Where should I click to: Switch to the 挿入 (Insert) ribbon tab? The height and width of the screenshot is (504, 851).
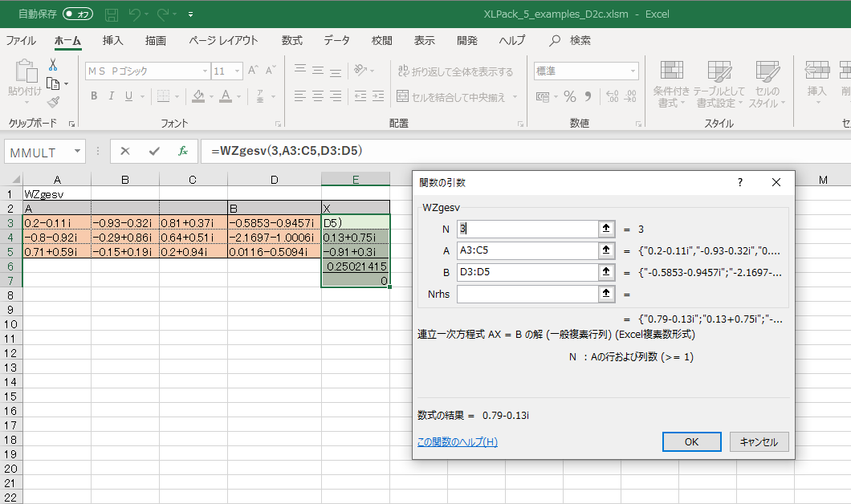[x=113, y=41]
